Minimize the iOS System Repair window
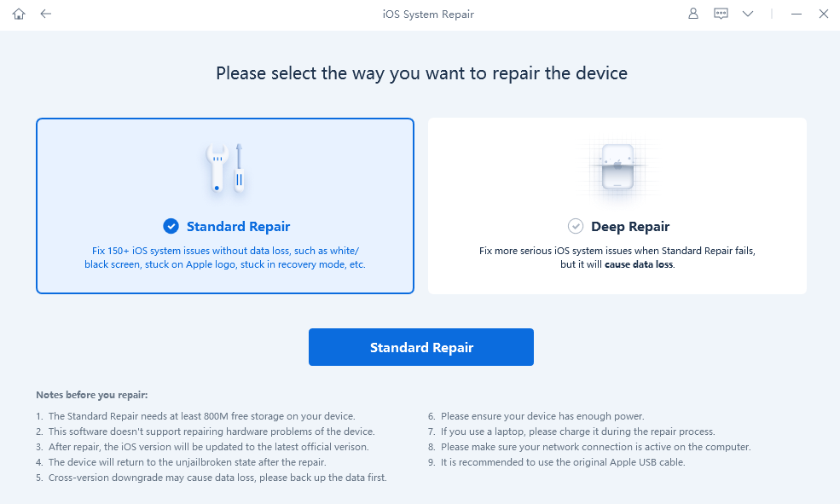Screen dimensions: 840x504 pos(797,14)
